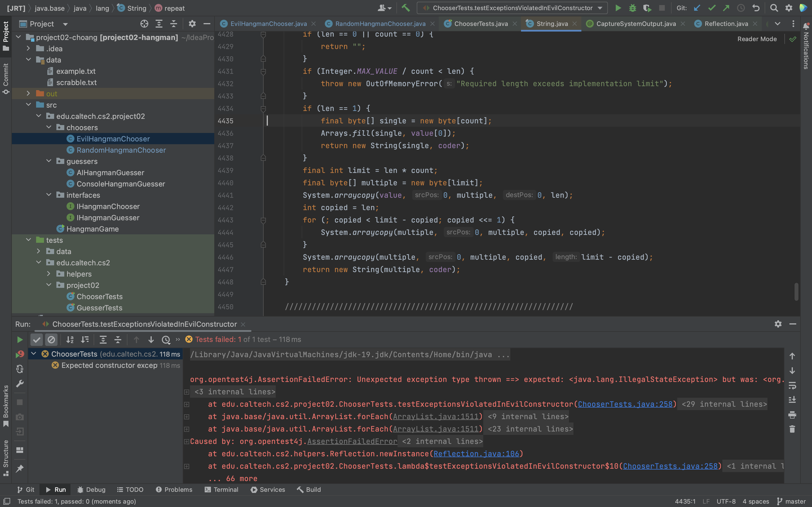812x507 pixels.
Task: Click the select opened file target icon
Action: pyautogui.click(x=144, y=24)
